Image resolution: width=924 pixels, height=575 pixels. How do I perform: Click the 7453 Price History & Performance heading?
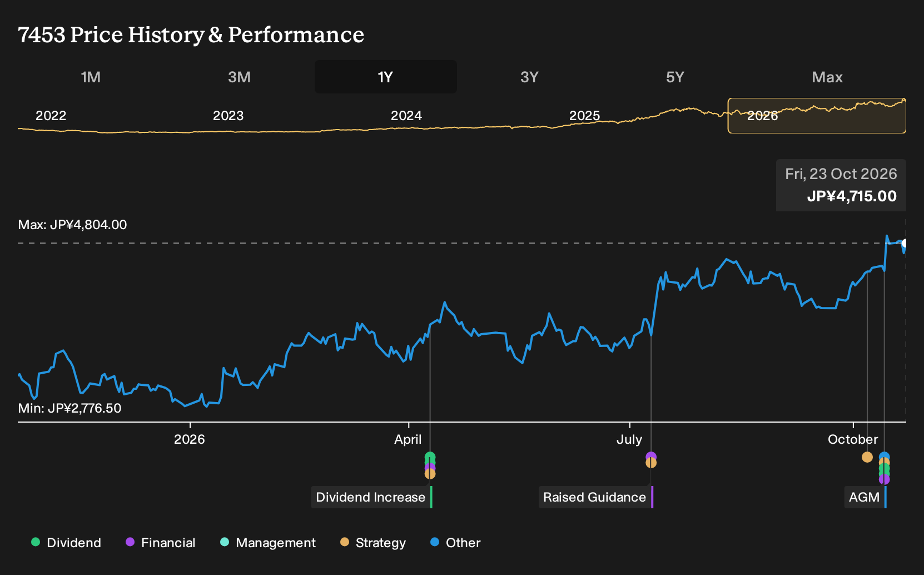(191, 34)
